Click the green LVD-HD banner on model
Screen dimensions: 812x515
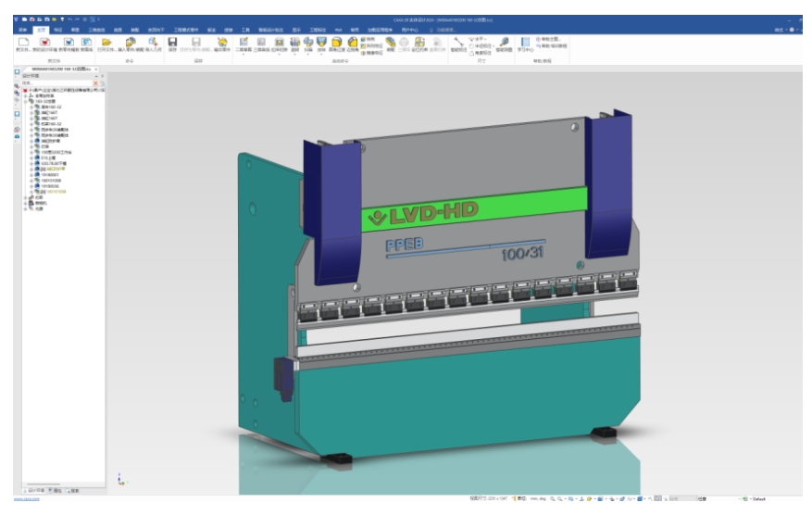[474, 208]
